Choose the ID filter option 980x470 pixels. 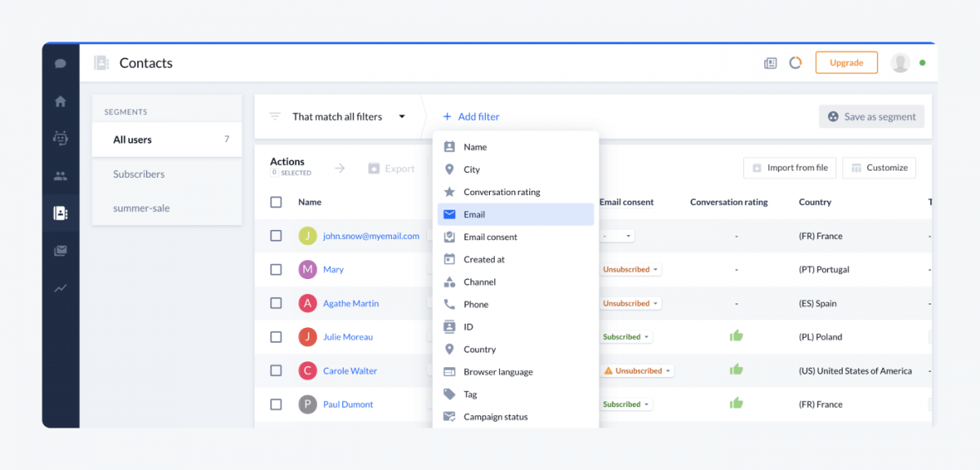coord(515,326)
